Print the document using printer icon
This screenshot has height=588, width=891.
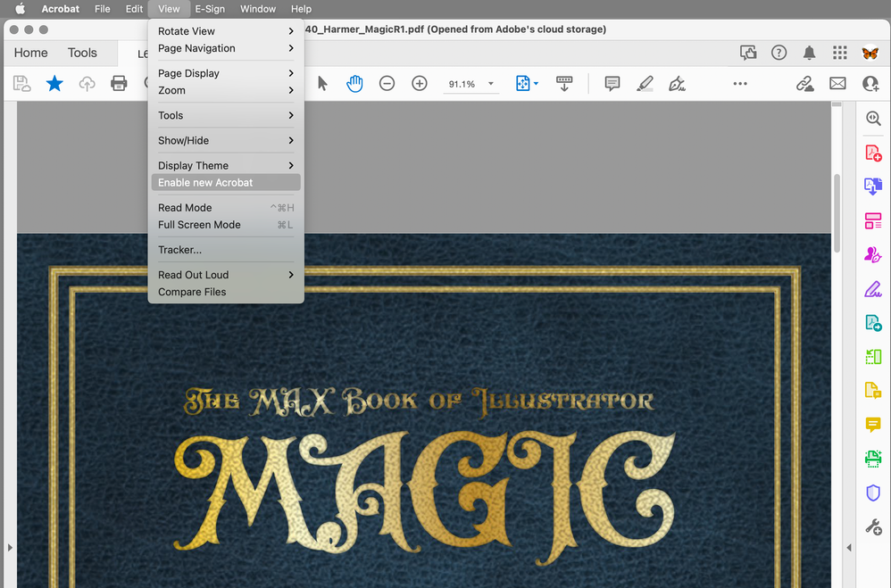click(119, 84)
